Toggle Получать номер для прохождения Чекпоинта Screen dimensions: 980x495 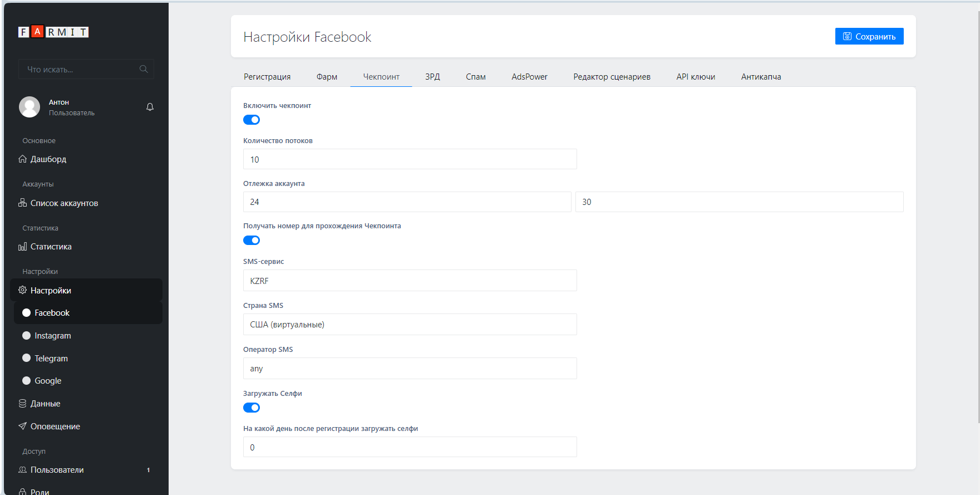(252, 241)
